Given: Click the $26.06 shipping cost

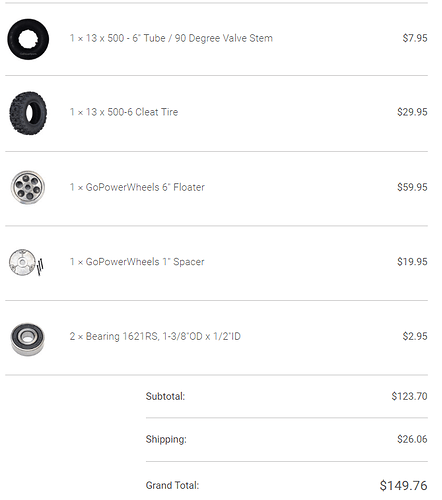Looking at the screenshot, I should coord(412,439).
